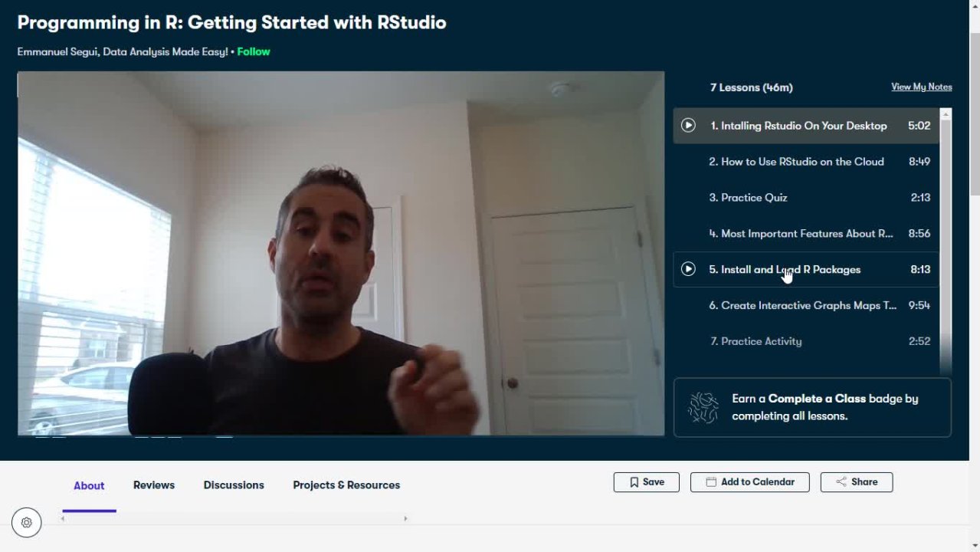Select the Projects & Resources tab
The width and height of the screenshot is (980, 552).
coord(346,485)
